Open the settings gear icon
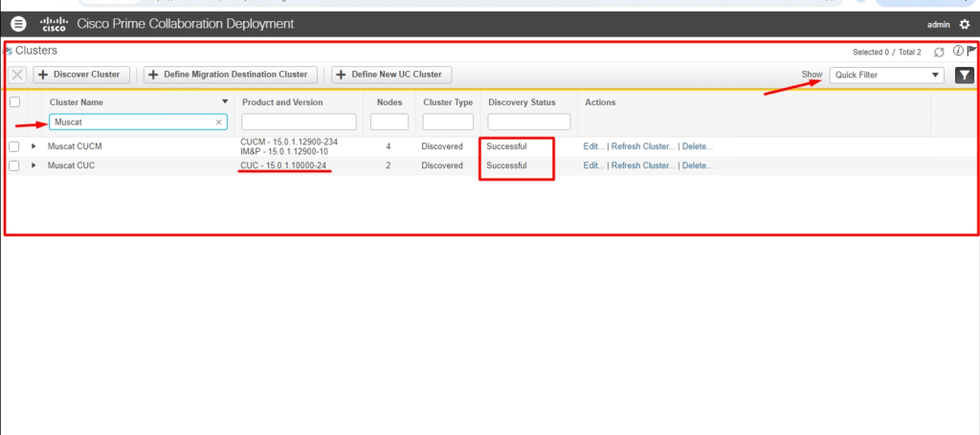This screenshot has height=435, width=980. coord(964,24)
